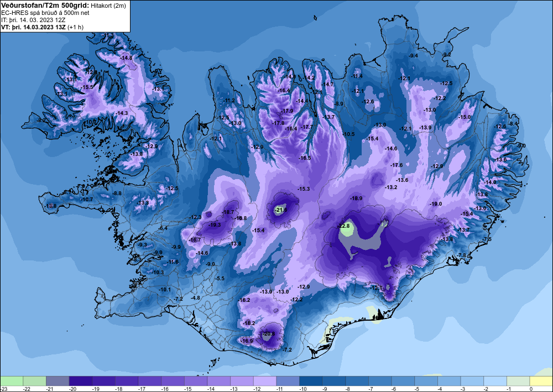Click the legend swatch between -5 and -4
The image size is (553, 392).
pyautogui.click(x=426, y=381)
